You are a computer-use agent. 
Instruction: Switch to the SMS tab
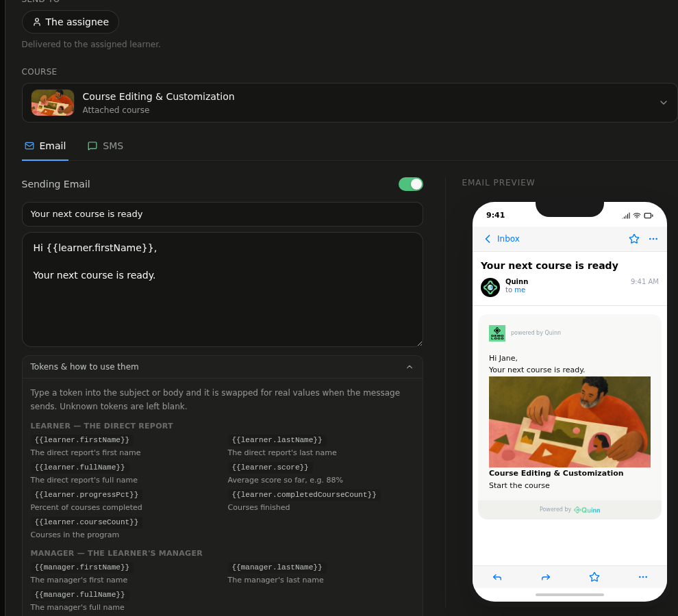coord(105,146)
